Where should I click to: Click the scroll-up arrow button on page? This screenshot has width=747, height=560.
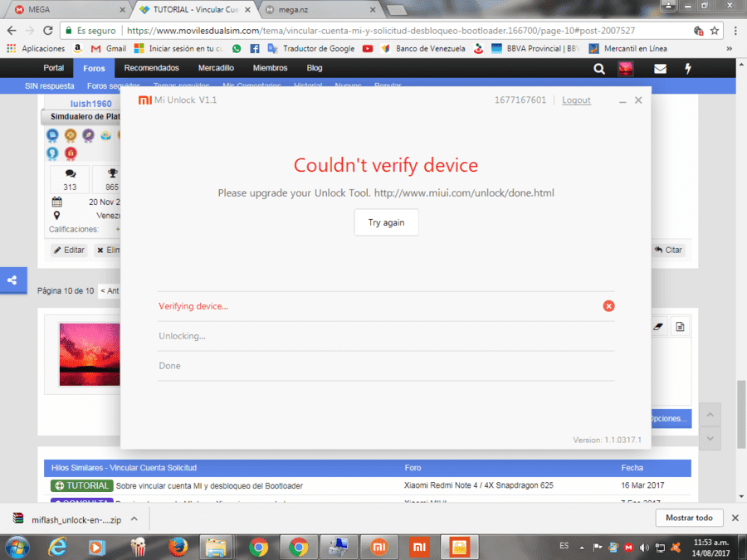click(x=710, y=414)
